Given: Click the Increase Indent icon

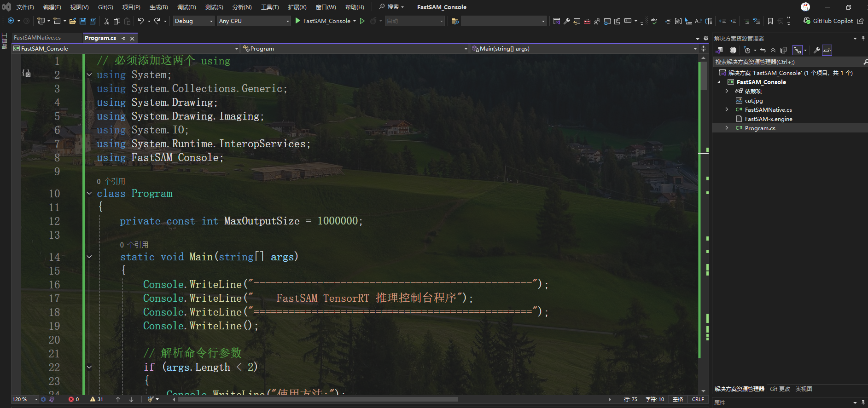Looking at the screenshot, I should click(x=733, y=21).
